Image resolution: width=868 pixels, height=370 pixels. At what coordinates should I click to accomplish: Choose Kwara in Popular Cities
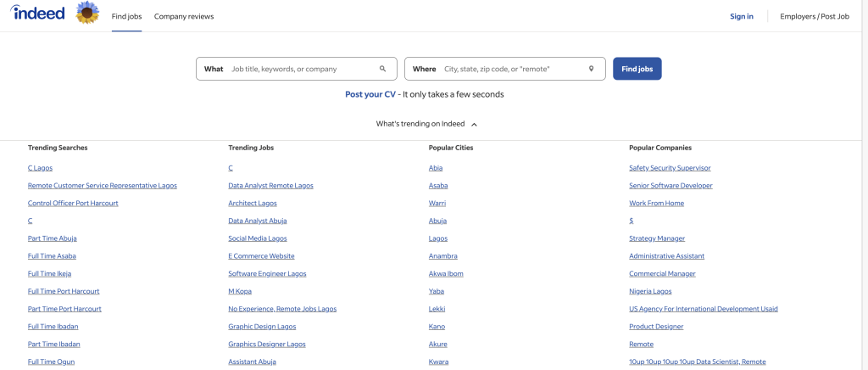click(x=438, y=362)
